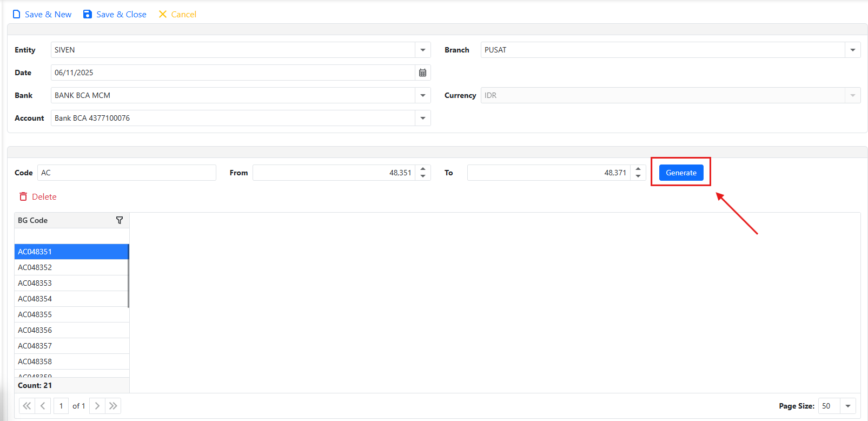868x421 pixels.
Task: Open the Entity dropdown
Action: coord(423,50)
